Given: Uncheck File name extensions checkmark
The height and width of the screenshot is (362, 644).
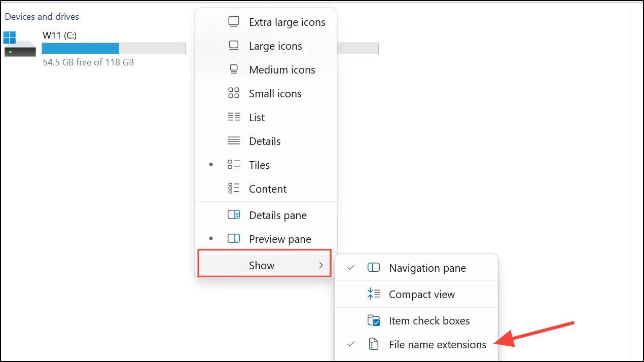Looking at the screenshot, I should (351, 344).
